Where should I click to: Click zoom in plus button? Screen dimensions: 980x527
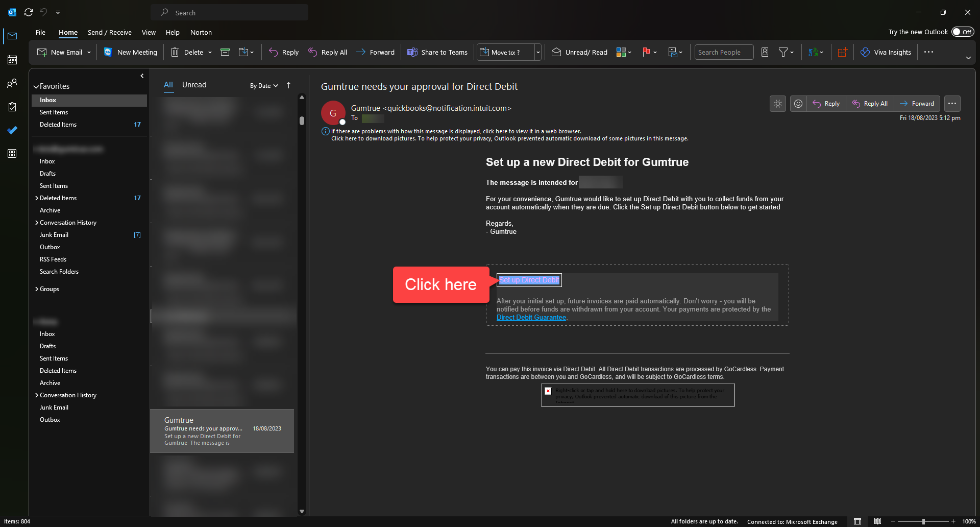[x=953, y=521]
